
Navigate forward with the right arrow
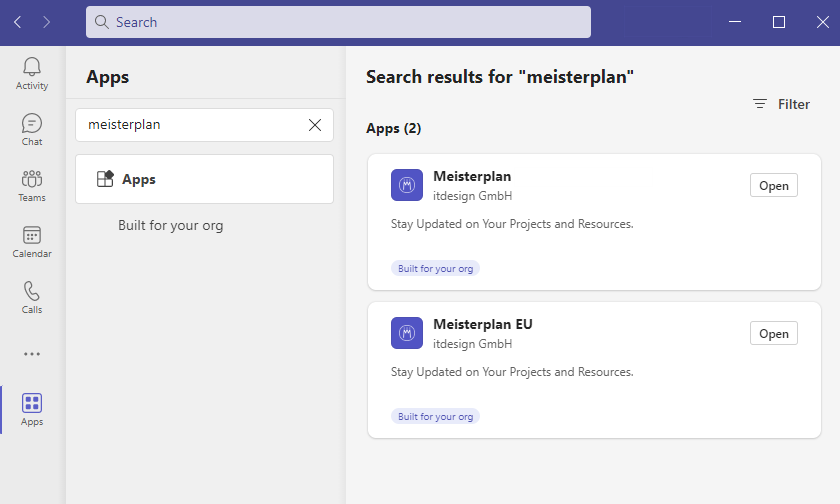[47, 22]
